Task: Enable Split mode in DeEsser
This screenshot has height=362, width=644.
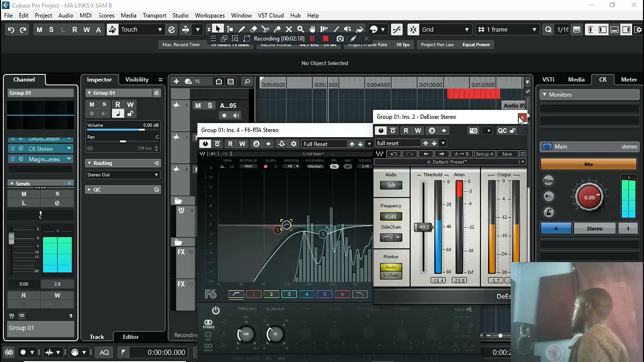Action: coord(391,185)
